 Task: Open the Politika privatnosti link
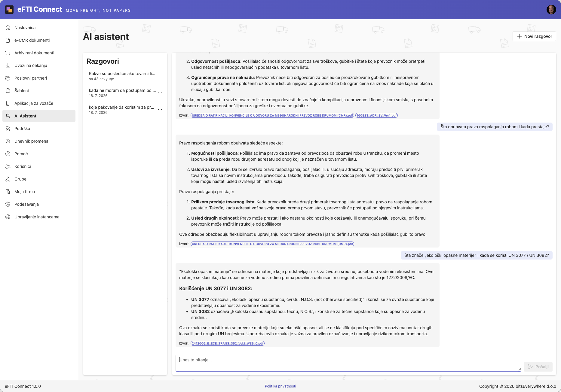[x=280, y=386]
